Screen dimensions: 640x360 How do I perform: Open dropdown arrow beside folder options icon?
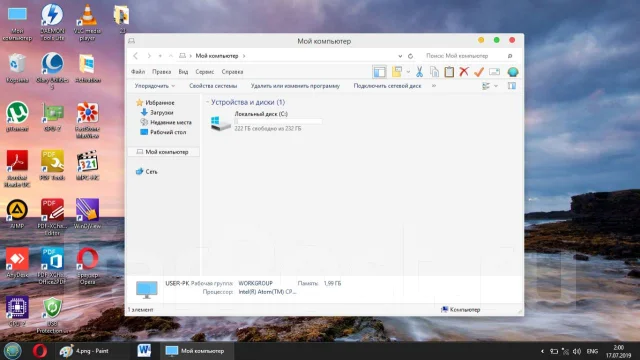point(408,72)
